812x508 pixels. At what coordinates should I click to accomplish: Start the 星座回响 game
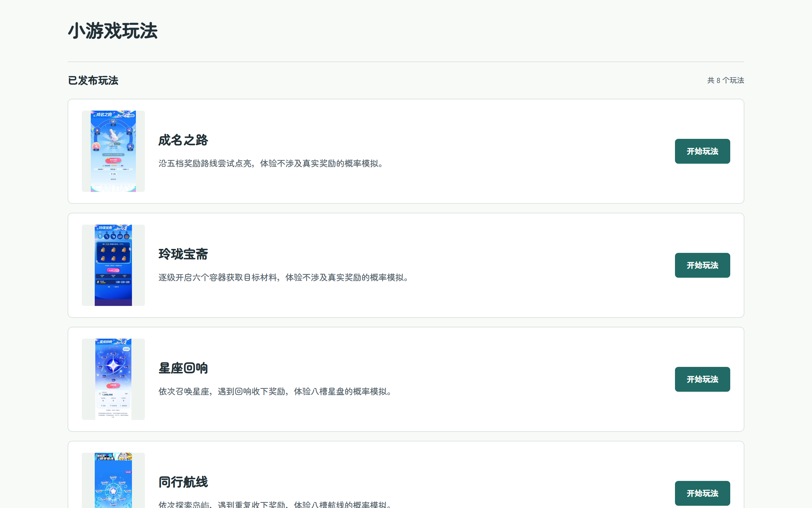[x=702, y=379]
